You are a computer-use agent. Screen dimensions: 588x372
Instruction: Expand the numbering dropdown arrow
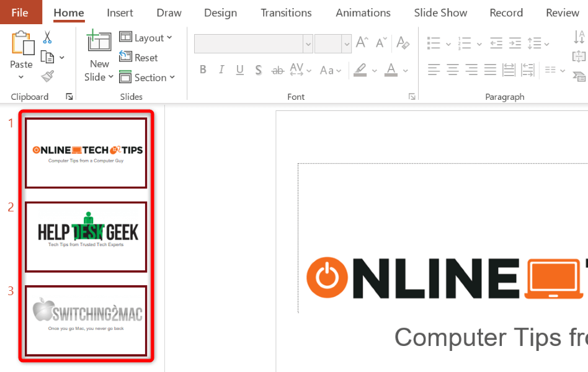(x=479, y=44)
